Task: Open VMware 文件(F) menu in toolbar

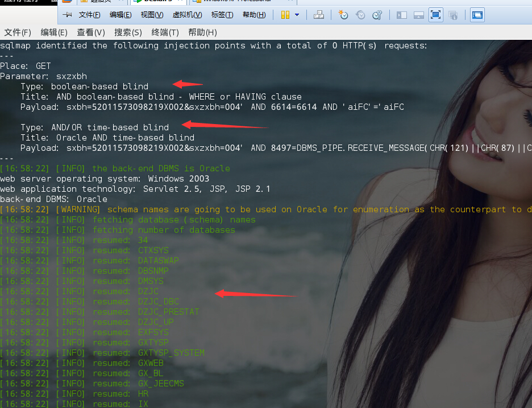Action: [90, 15]
